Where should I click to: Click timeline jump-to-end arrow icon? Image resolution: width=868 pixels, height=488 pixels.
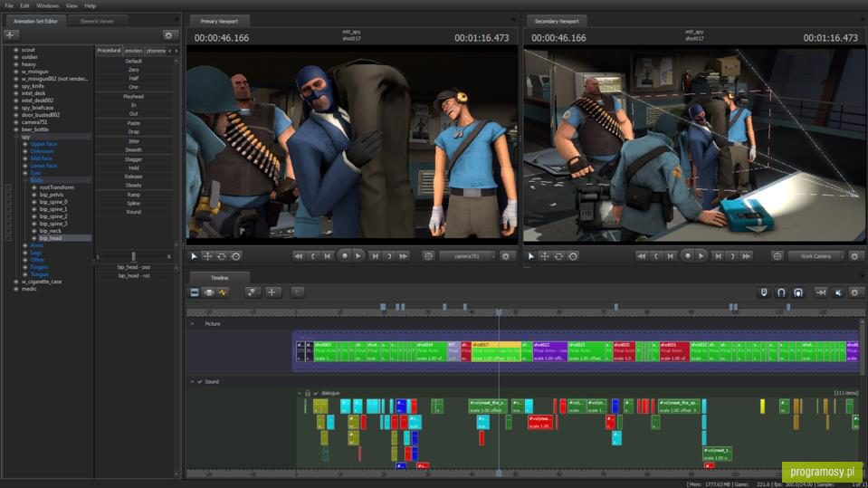tap(821, 292)
